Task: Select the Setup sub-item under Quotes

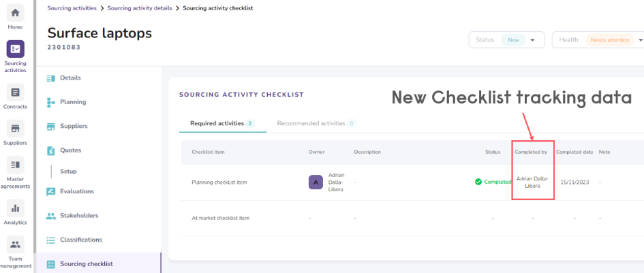Action: coord(68,172)
